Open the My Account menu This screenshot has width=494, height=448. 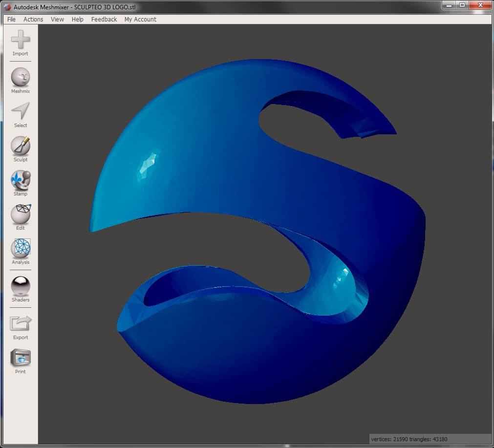tap(140, 19)
